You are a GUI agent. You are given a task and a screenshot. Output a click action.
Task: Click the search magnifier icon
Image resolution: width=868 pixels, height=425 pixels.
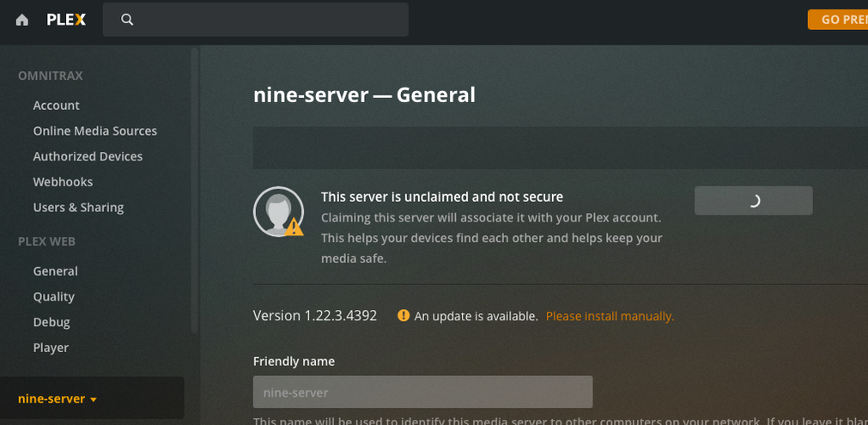(127, 20)
